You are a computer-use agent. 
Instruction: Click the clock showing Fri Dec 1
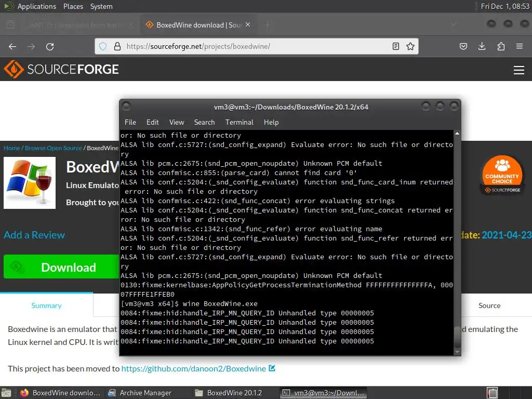click(x=505, y=6)
